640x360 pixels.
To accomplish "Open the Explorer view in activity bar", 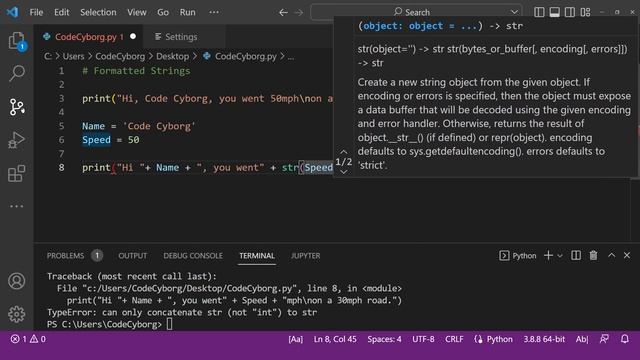I will [17, 41].
